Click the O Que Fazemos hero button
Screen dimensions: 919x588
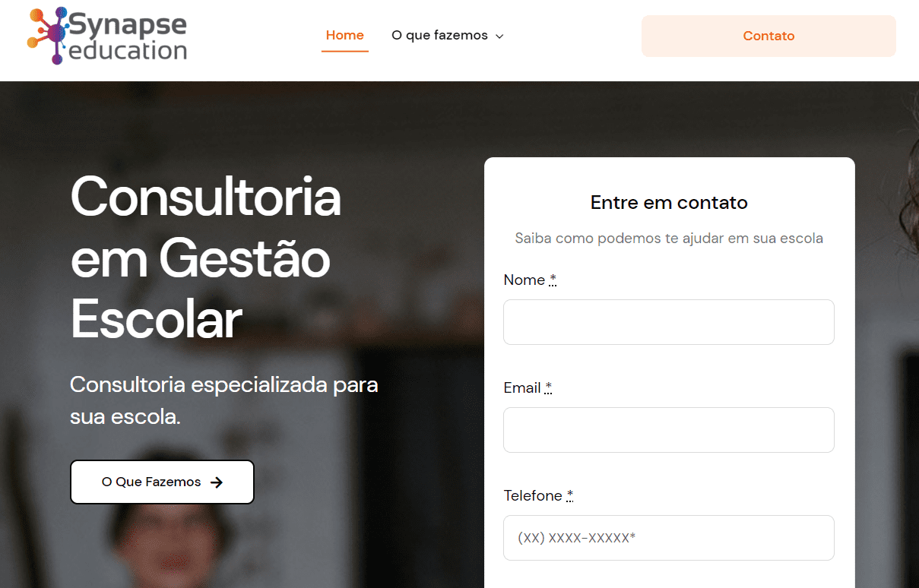(161, 482)
